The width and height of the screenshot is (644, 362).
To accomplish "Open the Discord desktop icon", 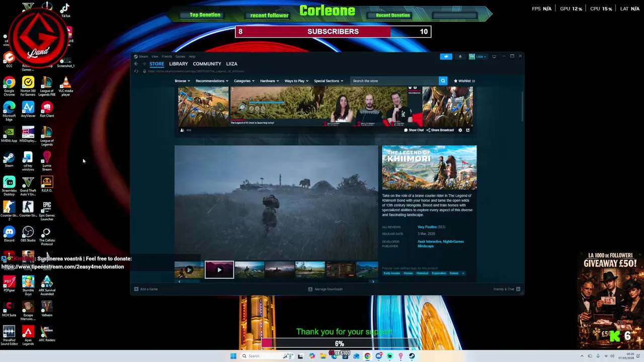I will pyautogui.click(x=9, y=234).
